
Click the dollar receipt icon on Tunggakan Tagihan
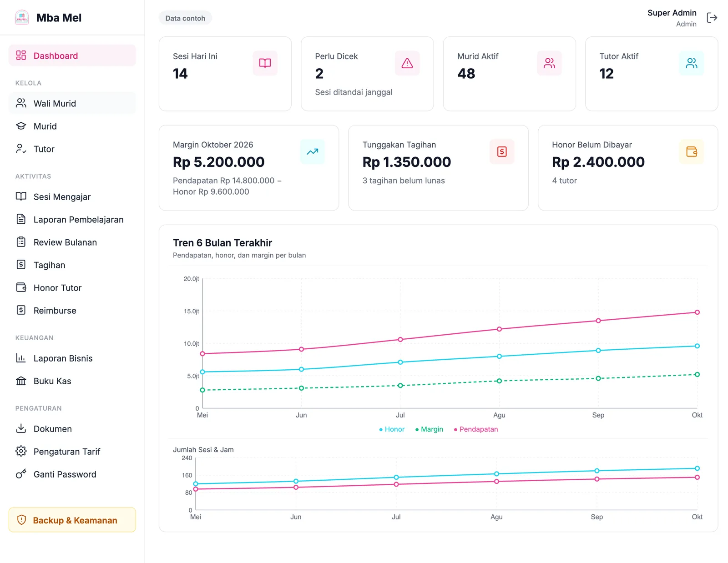[x=502, y=151]
